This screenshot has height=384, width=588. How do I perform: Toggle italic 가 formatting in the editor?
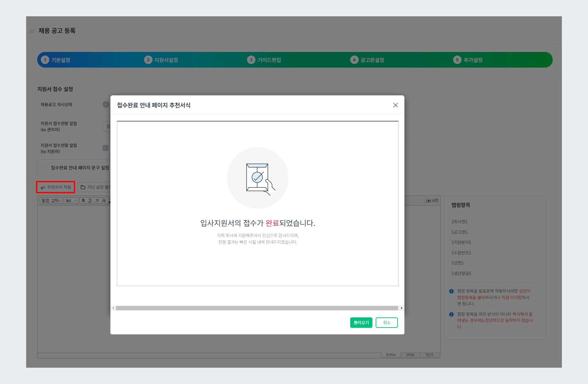pos(97,200)
